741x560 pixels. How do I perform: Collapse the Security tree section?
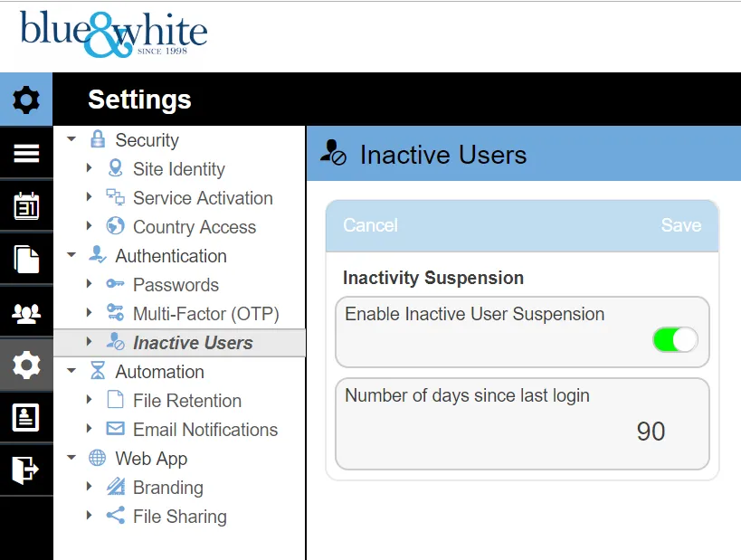[x=71, y=140]
